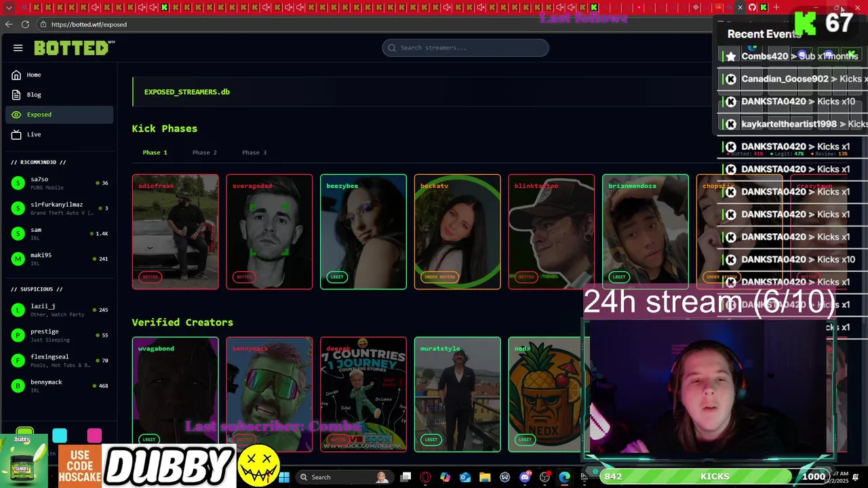Click the Live TV icon
868x488 pixels.
coord(16,134)
